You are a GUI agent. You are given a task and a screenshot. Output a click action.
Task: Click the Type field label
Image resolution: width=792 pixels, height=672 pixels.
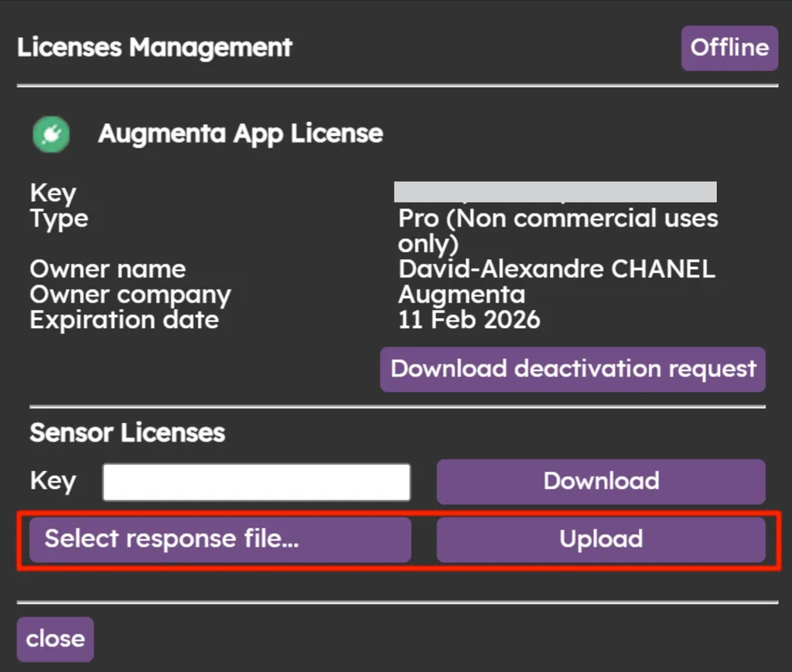pos(59,219)
